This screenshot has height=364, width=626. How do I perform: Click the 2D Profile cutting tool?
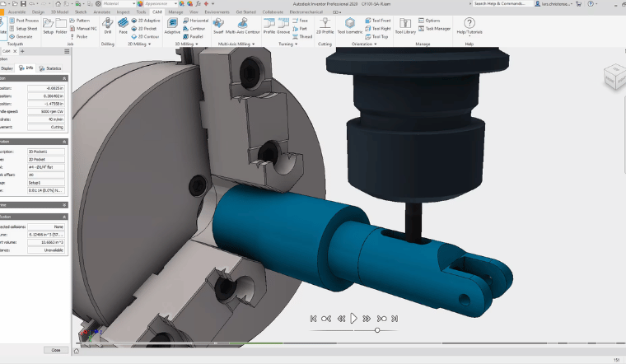coord(325,26)
